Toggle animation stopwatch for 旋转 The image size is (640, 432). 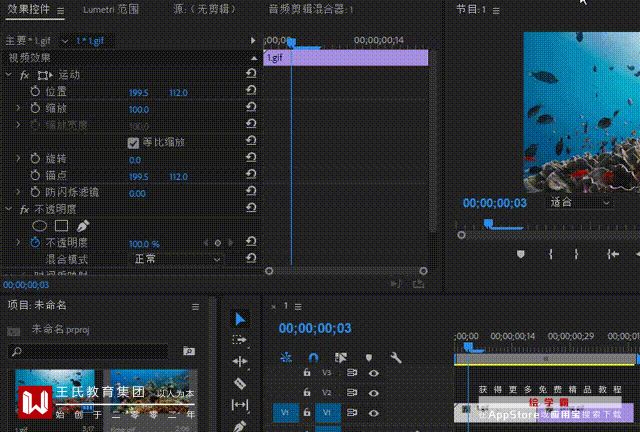(35, 158)
